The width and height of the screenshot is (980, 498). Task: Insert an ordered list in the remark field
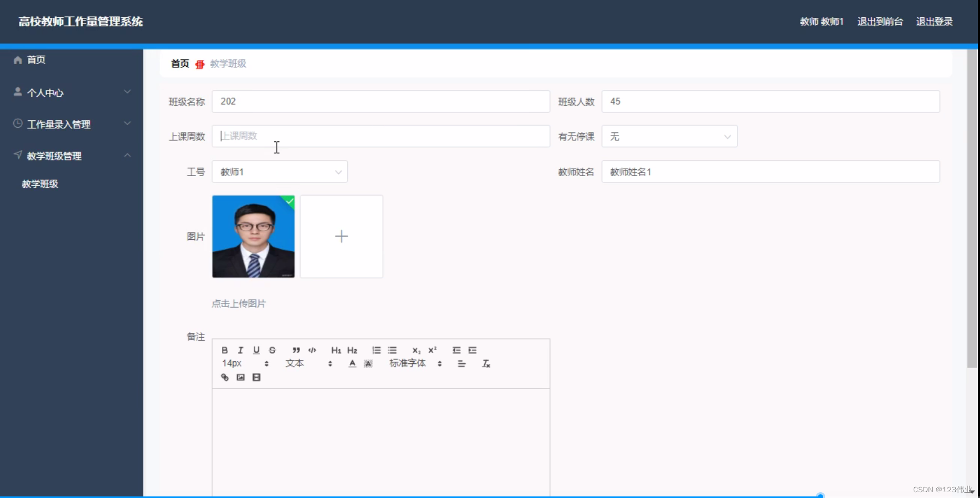[x=376, y=350]
